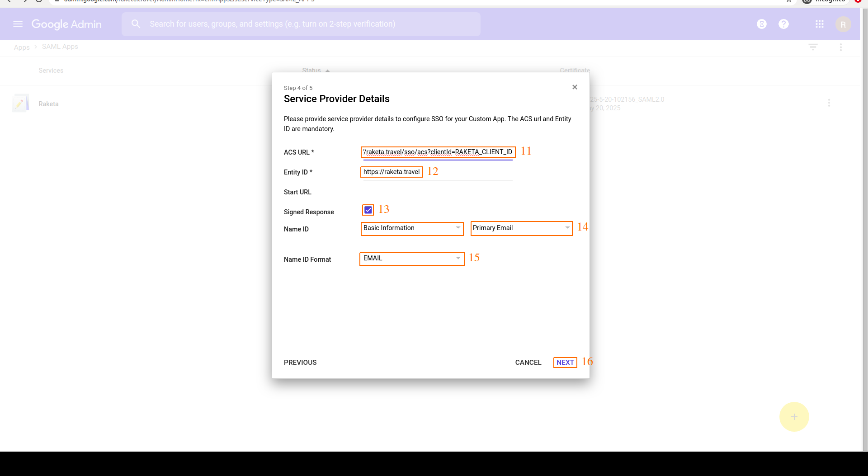Image resolution: width=868 pixels, height=476 pixels.
Task: Toggle the Signed Response checkbox
Action: pos(368,210)
